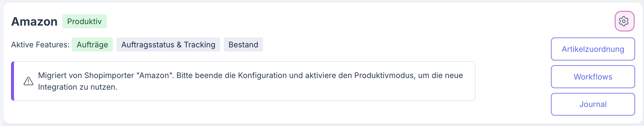
Task: Select the Aufträge feature tag
Action: [92, 45]
